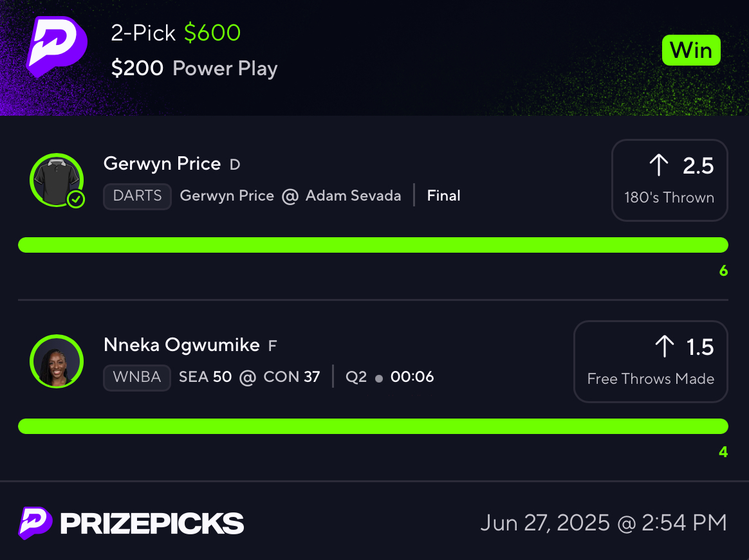Click the PRIZEPICKS wordmark in footer
This screenshot has width=749, height=560.
coord(152,523)
